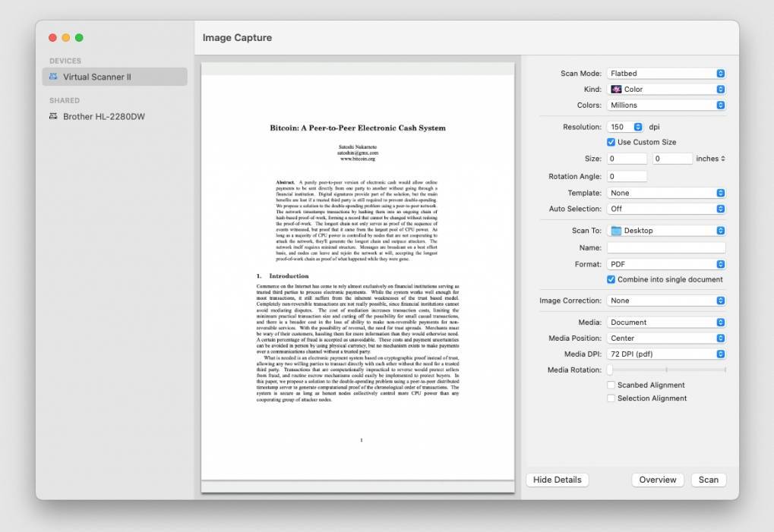Open the Kind dropdown showing Color

666,90
